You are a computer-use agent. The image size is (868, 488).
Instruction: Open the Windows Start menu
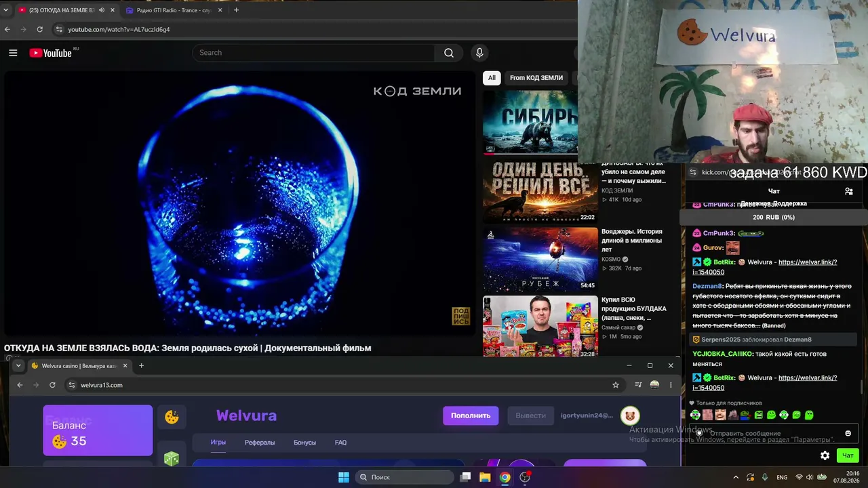pos(344,477)
